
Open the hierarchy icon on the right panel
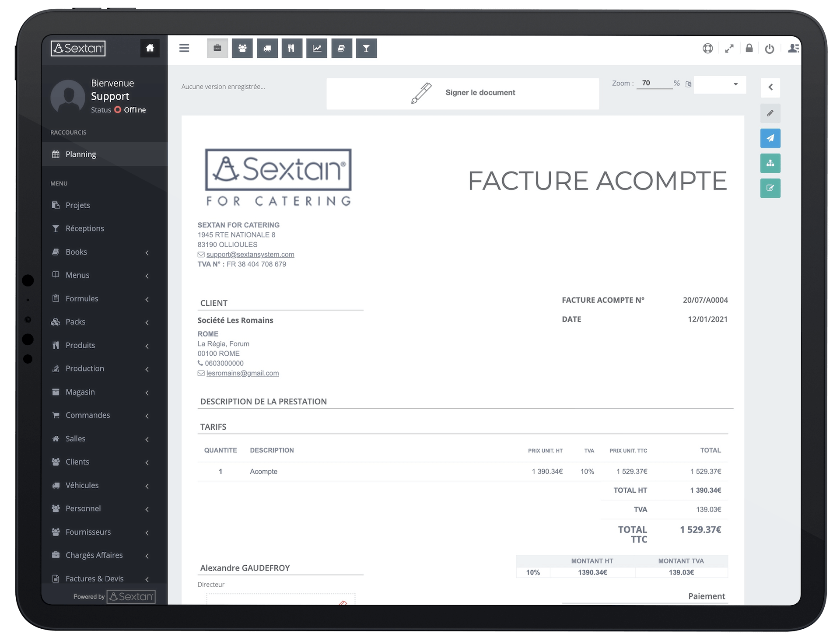pyautogui.click(x=771, y=163)
